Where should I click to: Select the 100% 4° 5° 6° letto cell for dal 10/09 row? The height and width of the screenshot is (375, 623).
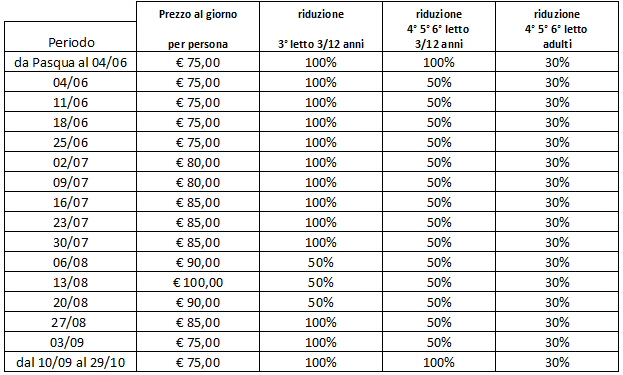click(x=439, y=362)
